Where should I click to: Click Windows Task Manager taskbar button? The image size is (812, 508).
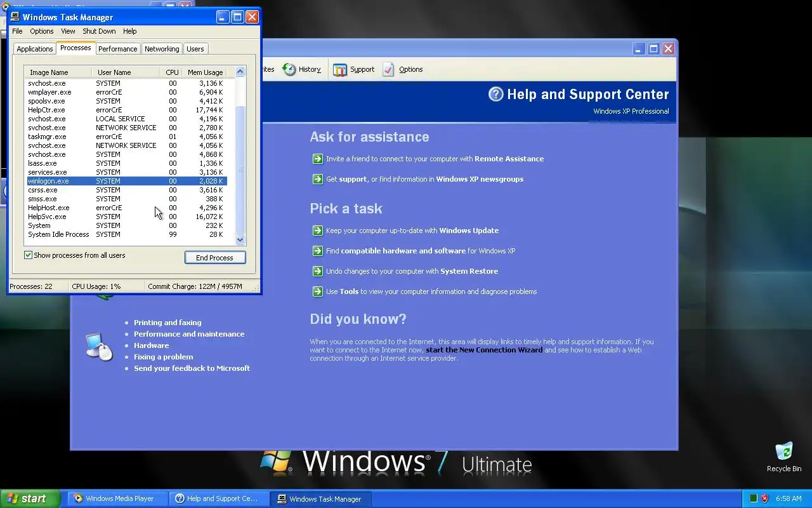(321, 498)
